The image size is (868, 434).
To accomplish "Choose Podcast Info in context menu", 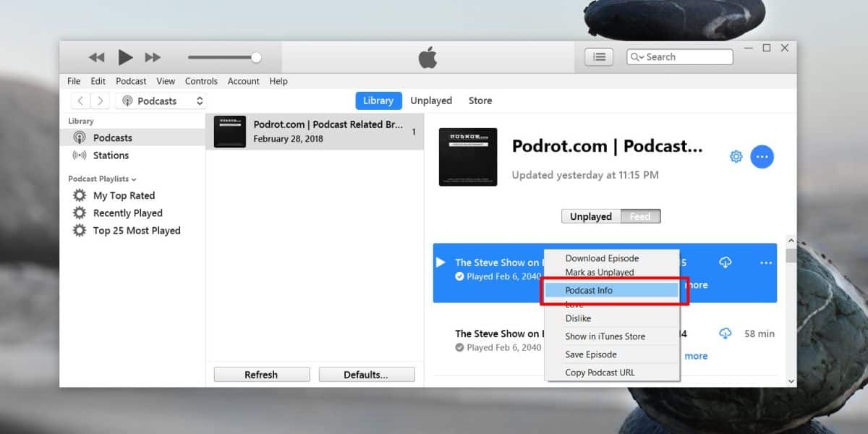I will click(611, 290).
